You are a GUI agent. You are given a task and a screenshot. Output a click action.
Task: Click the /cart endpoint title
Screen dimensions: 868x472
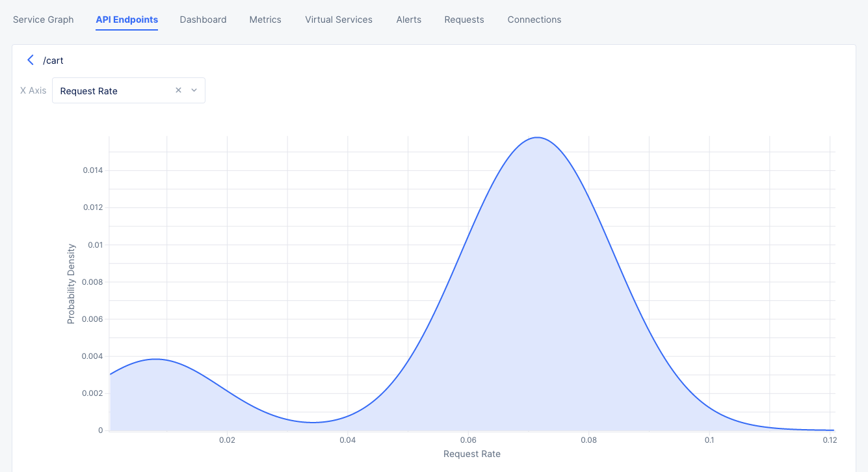tap(53, 60)
